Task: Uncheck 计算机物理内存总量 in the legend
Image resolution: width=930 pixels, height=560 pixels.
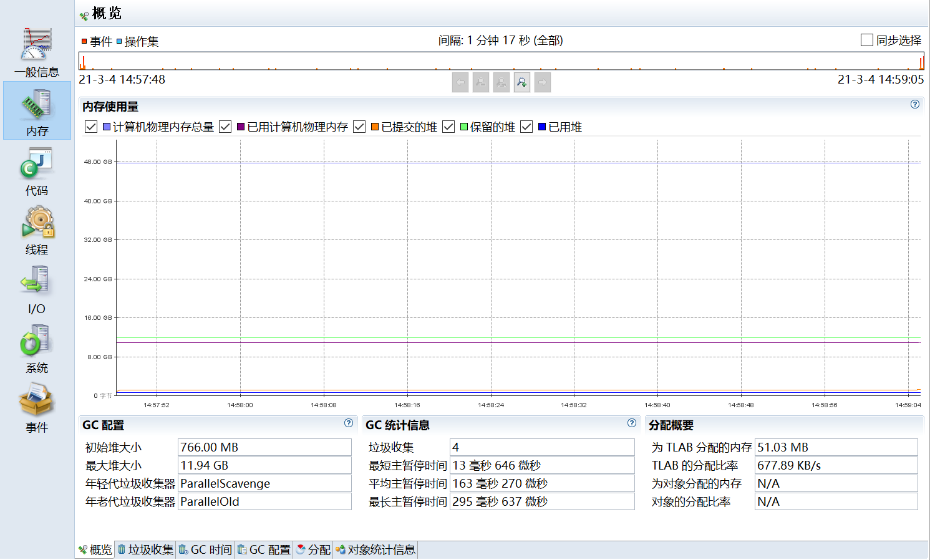Action: tap(90, 127)
